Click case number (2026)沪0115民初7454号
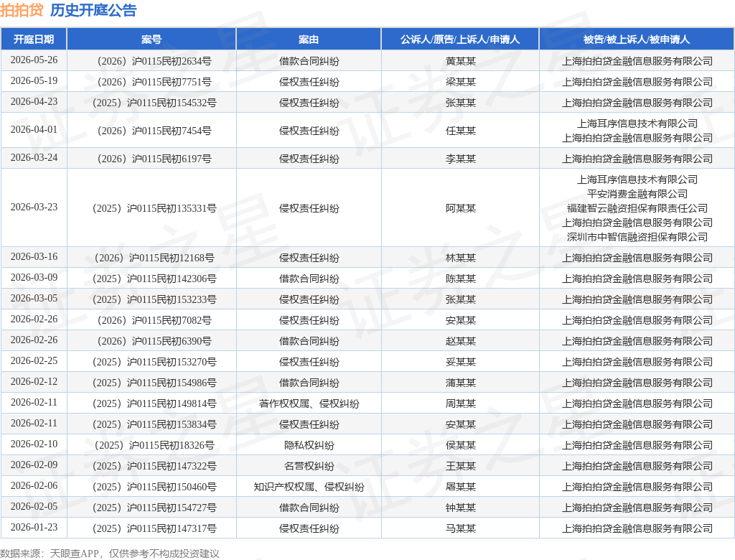735x560 pixels. coord(154,131)
